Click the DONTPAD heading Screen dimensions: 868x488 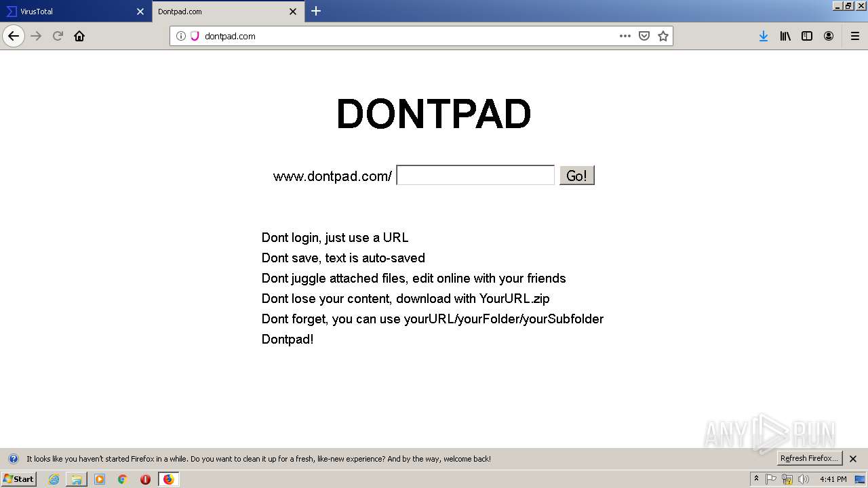[434, 114]
